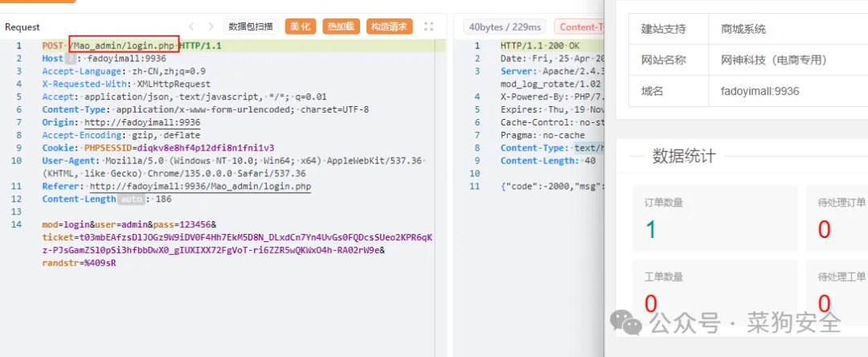Click the Accept-Language header line
Image resolution: width=868 pixels, height=357 pixels.
(x=124, y=71)
